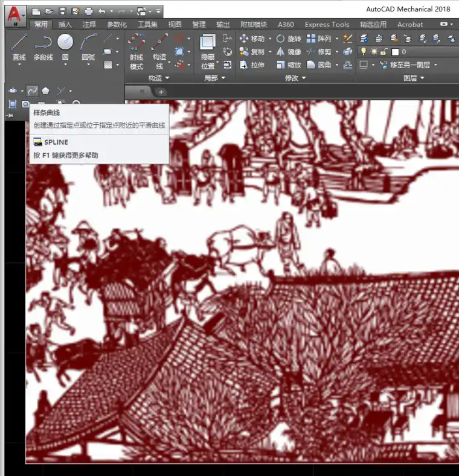Open the application menu A button
This screenshot has width=459, height=476.
pos(15,16)
